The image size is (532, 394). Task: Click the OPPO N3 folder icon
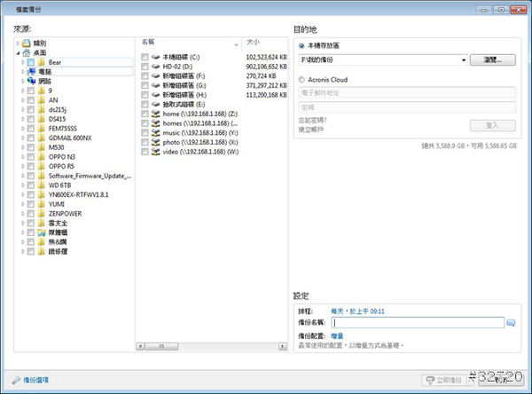click(x=42, y=156)
